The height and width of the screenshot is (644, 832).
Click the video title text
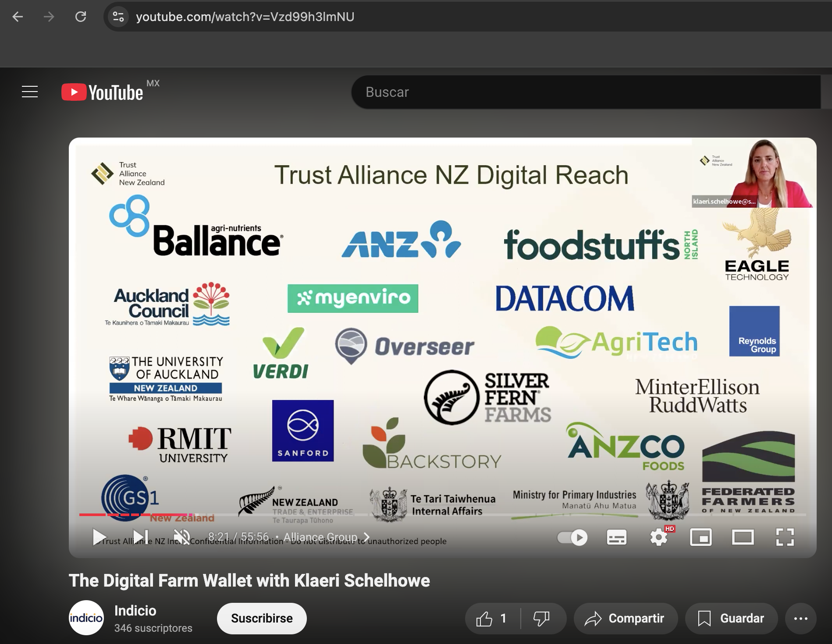(249, 581)
